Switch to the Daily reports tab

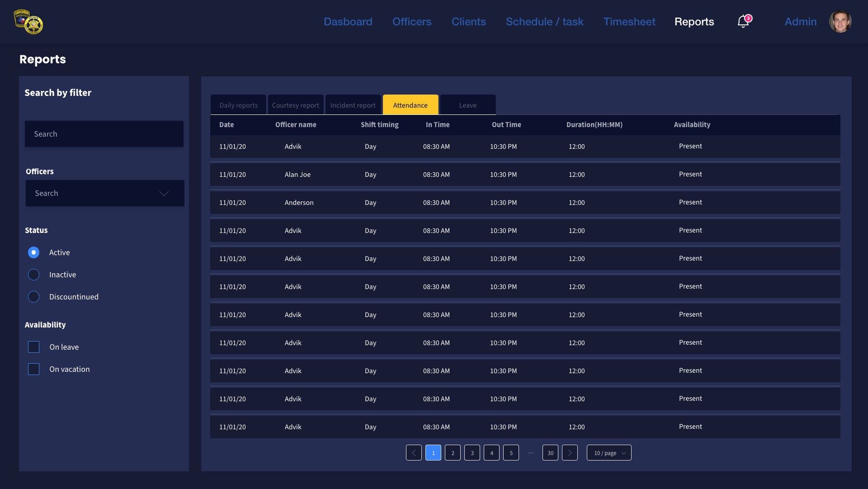pos(238,105)
